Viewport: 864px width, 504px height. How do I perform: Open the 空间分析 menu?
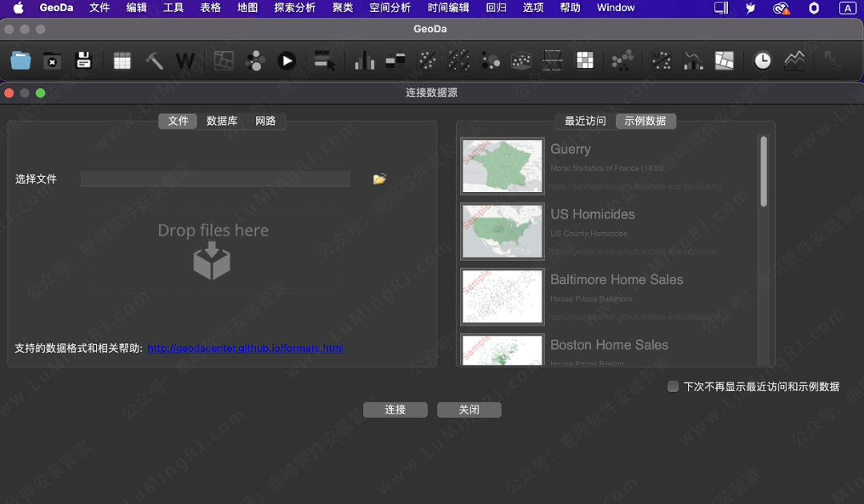pos(389,8)
